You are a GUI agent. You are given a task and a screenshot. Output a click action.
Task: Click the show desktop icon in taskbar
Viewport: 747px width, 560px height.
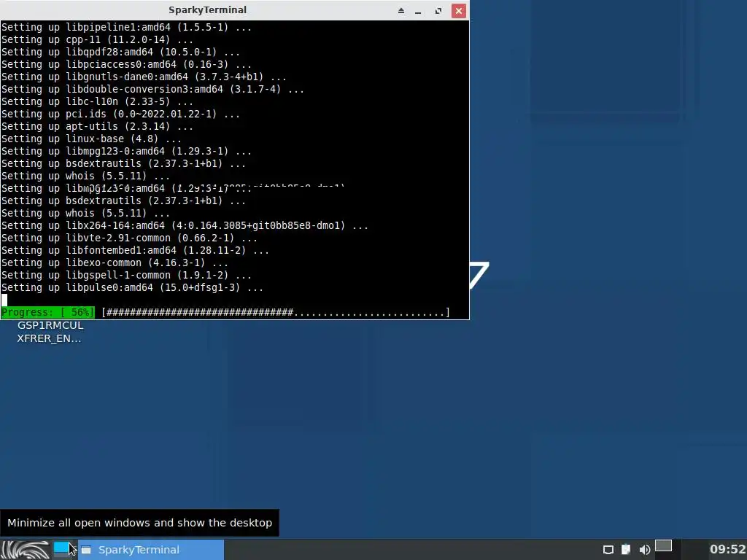62,549
